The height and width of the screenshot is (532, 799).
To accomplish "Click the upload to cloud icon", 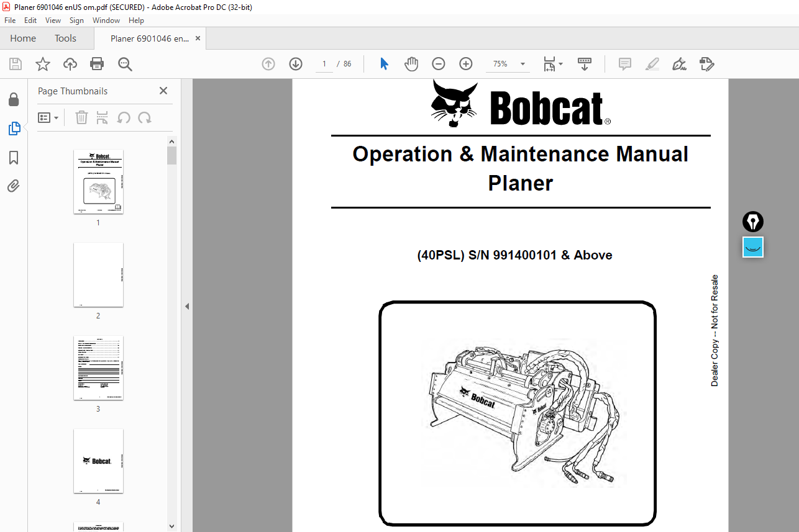I will pos(70,64).
